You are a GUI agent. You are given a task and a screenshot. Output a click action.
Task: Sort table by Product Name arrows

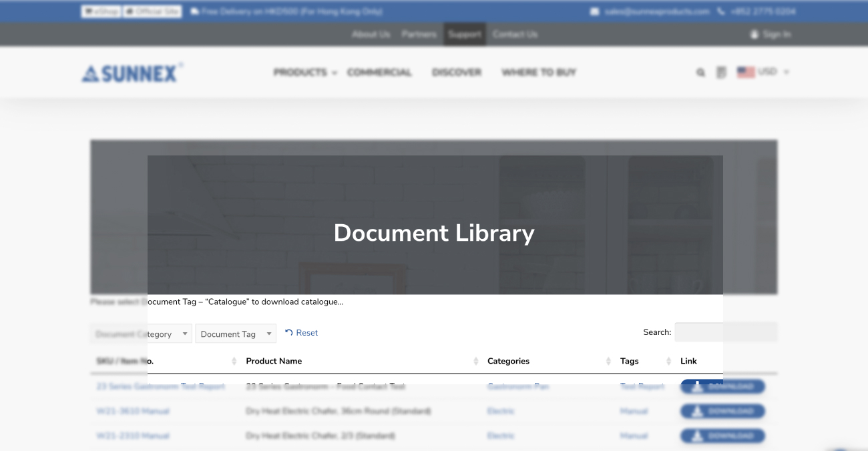(476, 361)
